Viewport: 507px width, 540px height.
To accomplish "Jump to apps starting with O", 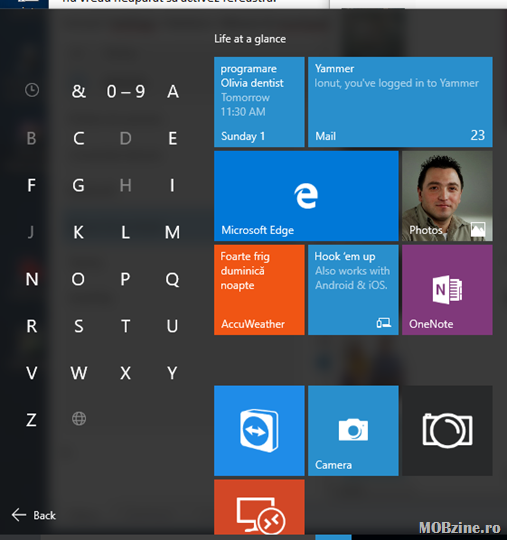I will coord(78,279).
